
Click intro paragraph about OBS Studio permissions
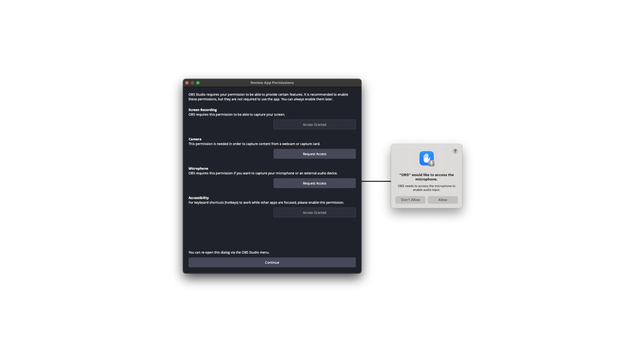268,97
